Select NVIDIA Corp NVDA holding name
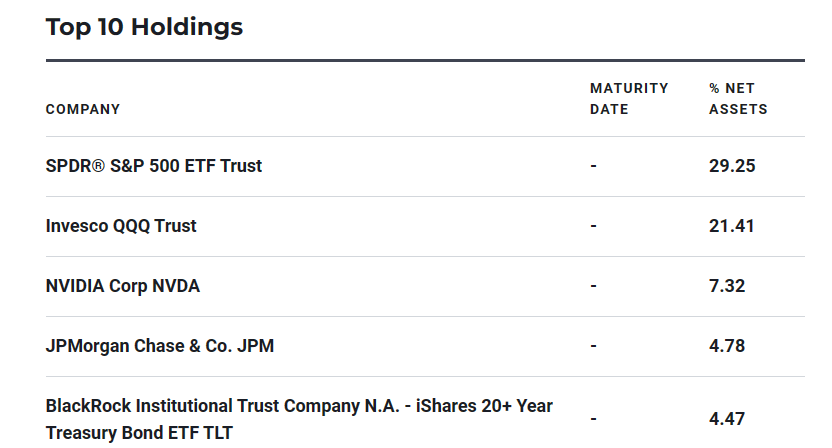This screenshot has height=448, width=832. 123,286
